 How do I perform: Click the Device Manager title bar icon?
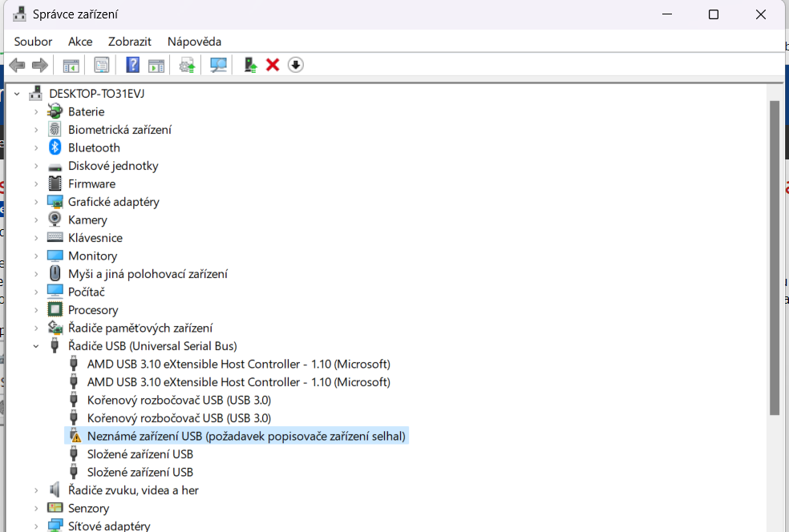point(19,14)
